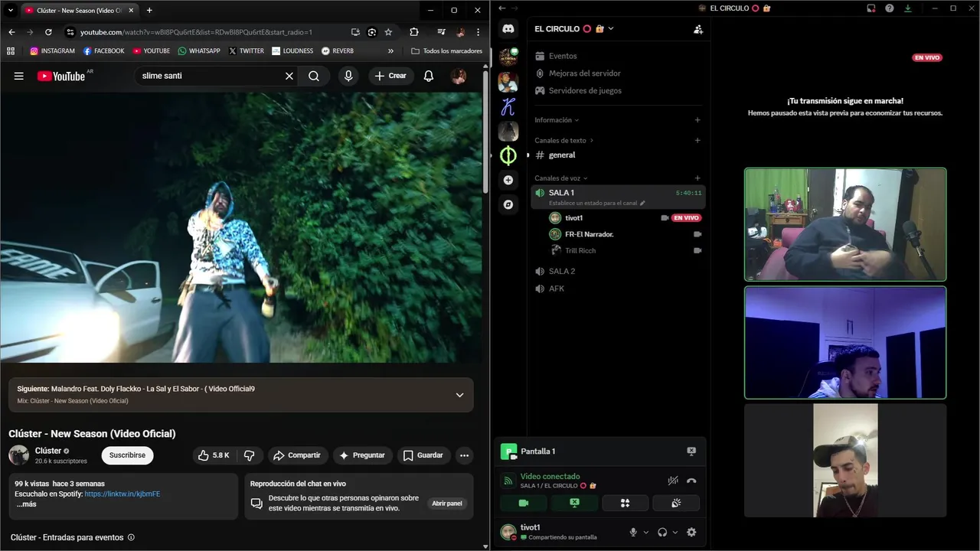Open 'Servidores de juegos' entry

(585, 90)
